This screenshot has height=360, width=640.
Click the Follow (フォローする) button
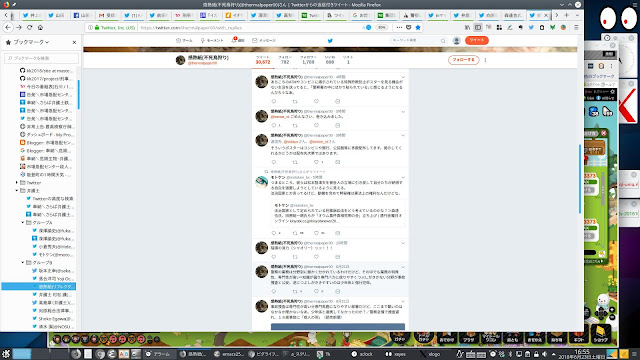[463, 60]
